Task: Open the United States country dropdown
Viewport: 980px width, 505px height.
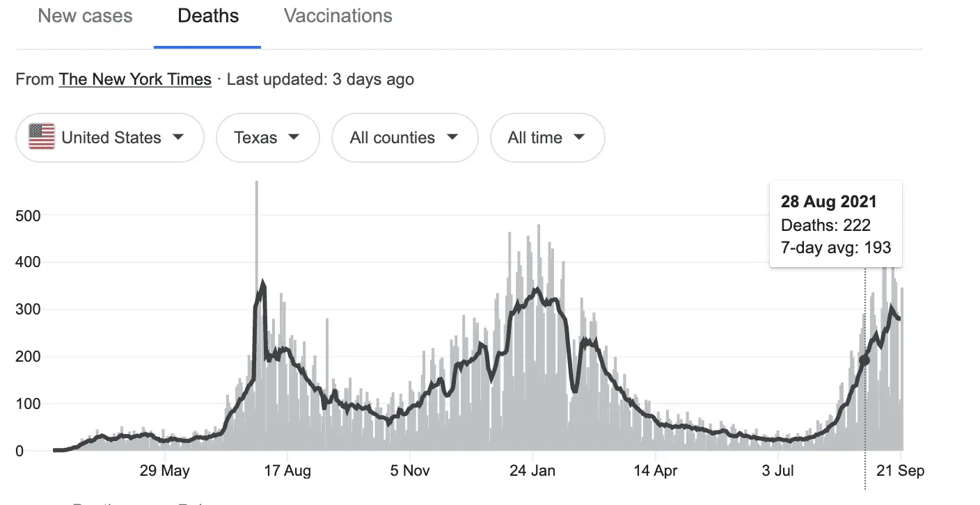Action: tap(110, 138)
